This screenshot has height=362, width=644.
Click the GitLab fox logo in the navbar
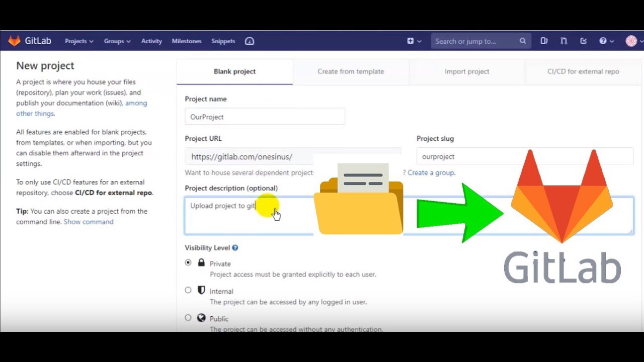tap(14, 41)
